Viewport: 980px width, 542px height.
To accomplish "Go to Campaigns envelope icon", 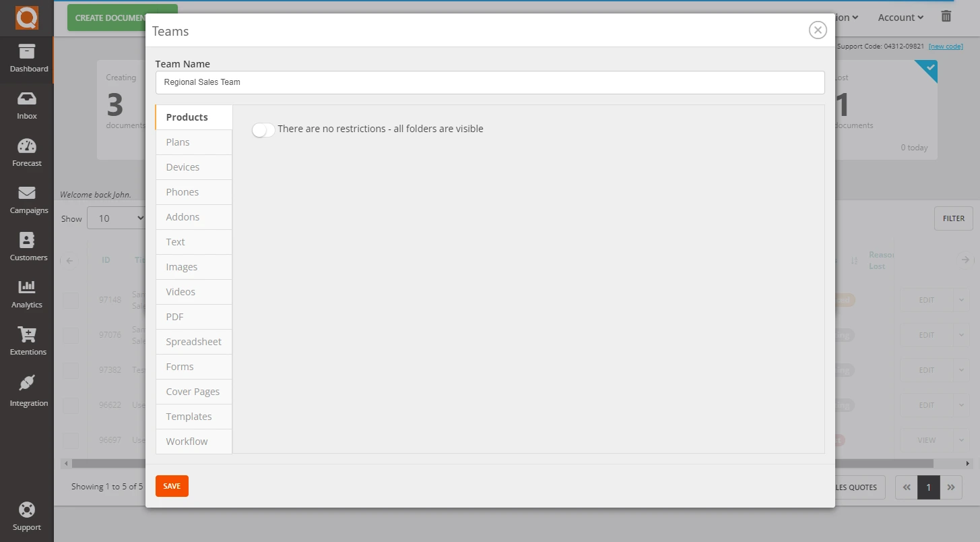I will coord(27,193).
